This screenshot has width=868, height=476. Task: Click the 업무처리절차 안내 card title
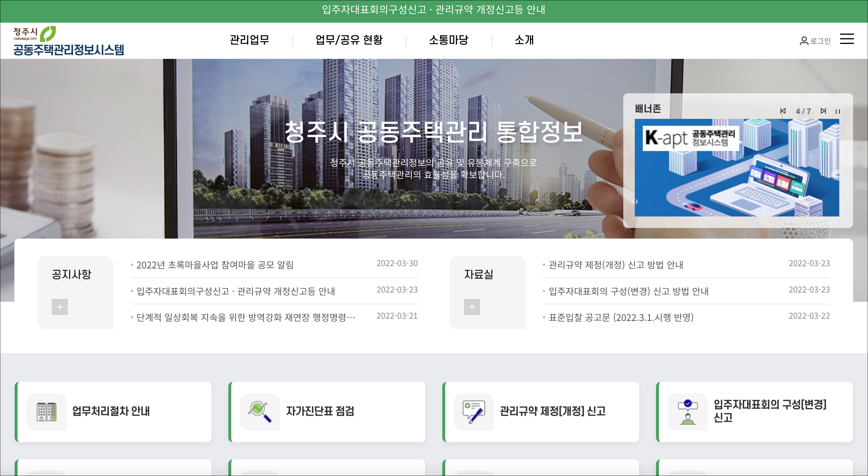click(x=111, y=411)
